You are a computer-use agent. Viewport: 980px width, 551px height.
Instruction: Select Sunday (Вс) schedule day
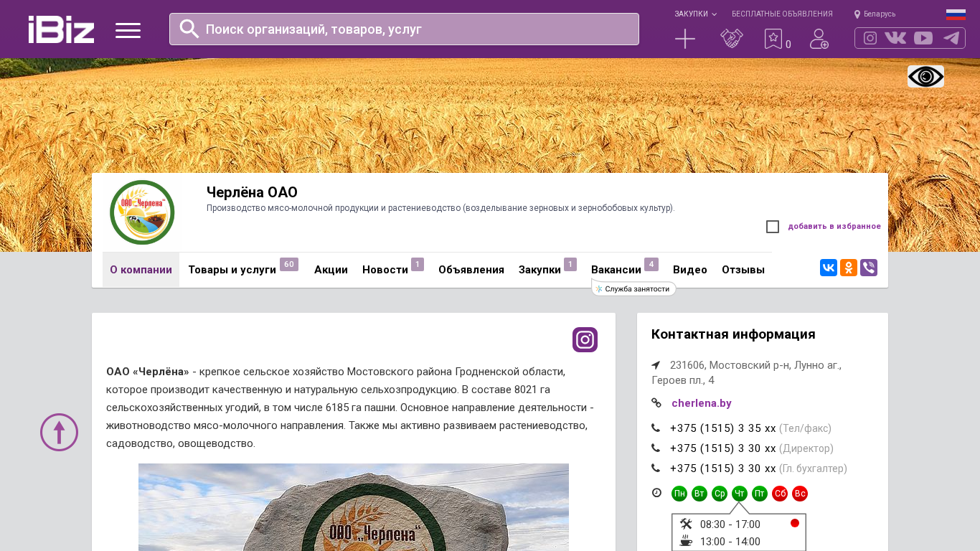point(800,494)
